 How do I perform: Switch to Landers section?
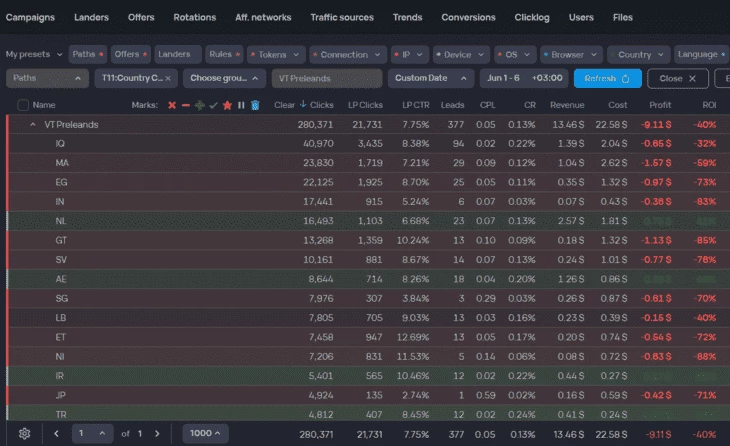pos(91,17)
